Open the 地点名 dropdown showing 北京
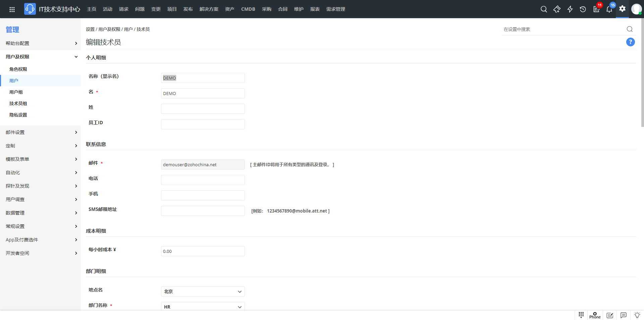Screen dimensions: 644x320 [x=203, y=291]
